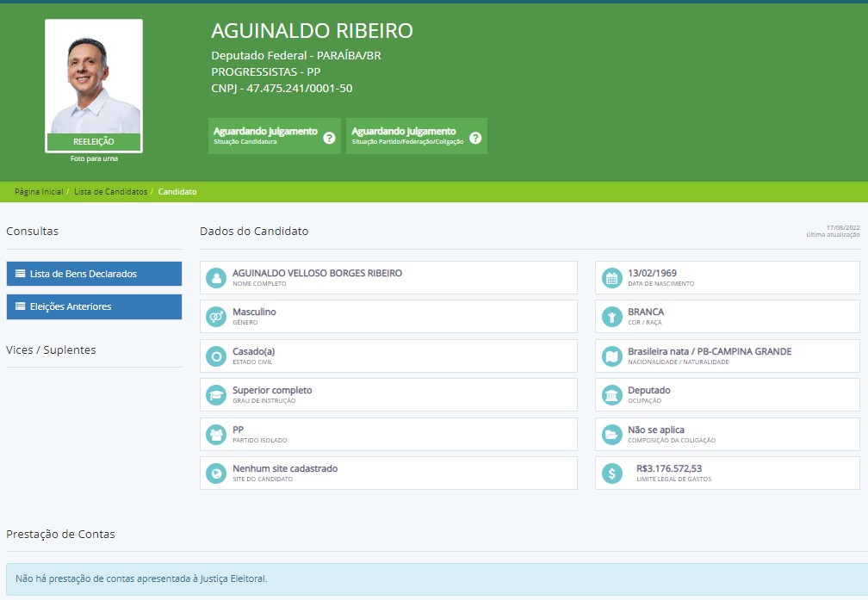868x600 pixels.
Task: Click the building icon beside Deputado occupation
Action: (x=611, y=395)
